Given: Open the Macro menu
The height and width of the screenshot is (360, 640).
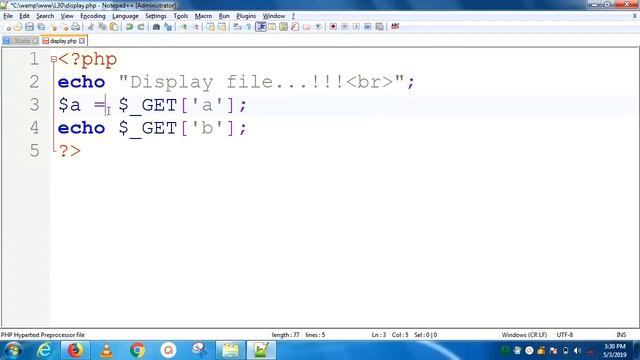Looking at the screenshot, I should coord(203,16).
